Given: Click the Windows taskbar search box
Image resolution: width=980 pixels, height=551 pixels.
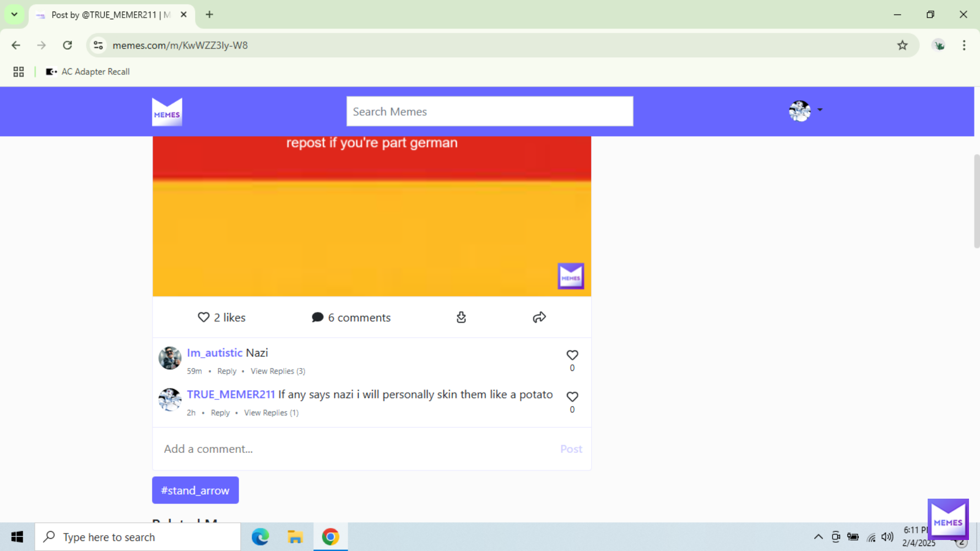Looking at the screenshot, I should [x=138, y=537].
